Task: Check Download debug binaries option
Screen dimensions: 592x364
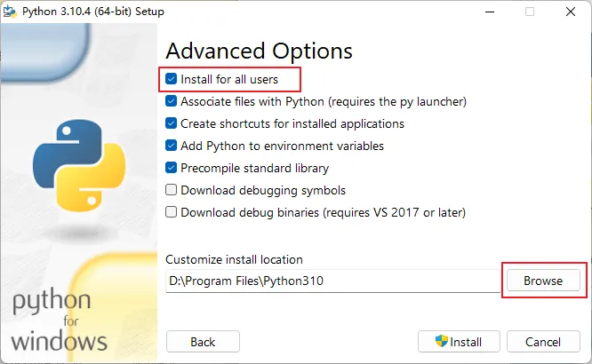Action: (171, 212)
